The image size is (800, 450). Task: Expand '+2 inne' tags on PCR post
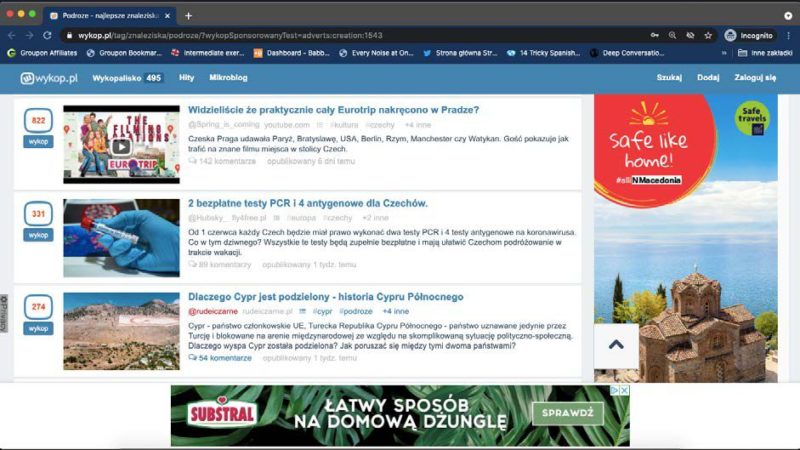375,217
